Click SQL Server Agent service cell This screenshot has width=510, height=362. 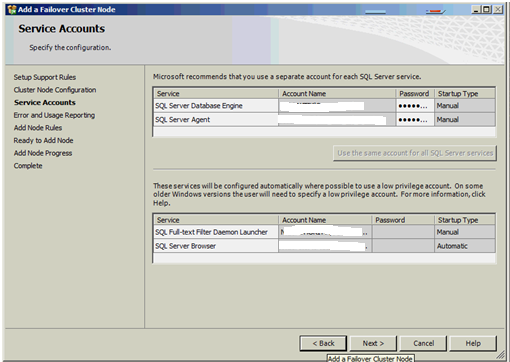[216, 119]
